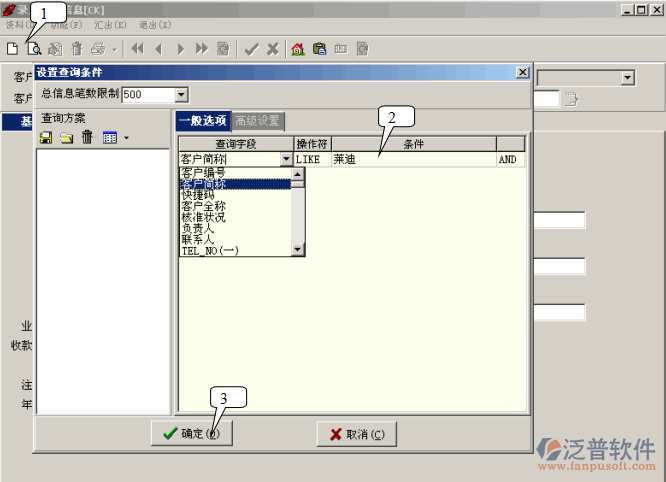This screenshot has width=666, height=482.
Task: Open query scheme folder icon
Action: tap(66, 137)
